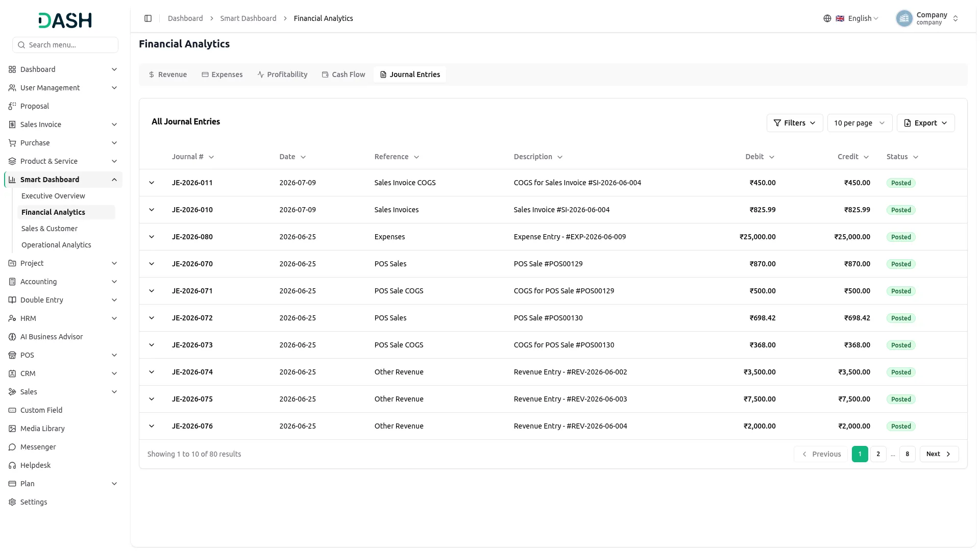Click the Product & Service icon
This screenshot has width=980, height=551.
tap(12, 161)
